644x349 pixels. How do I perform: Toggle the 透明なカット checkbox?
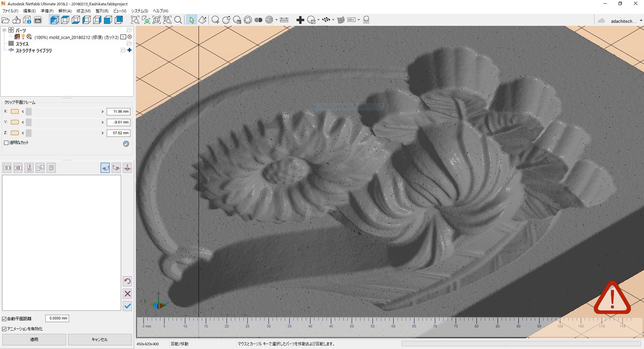pyautogui.click(x=6, y=143)
